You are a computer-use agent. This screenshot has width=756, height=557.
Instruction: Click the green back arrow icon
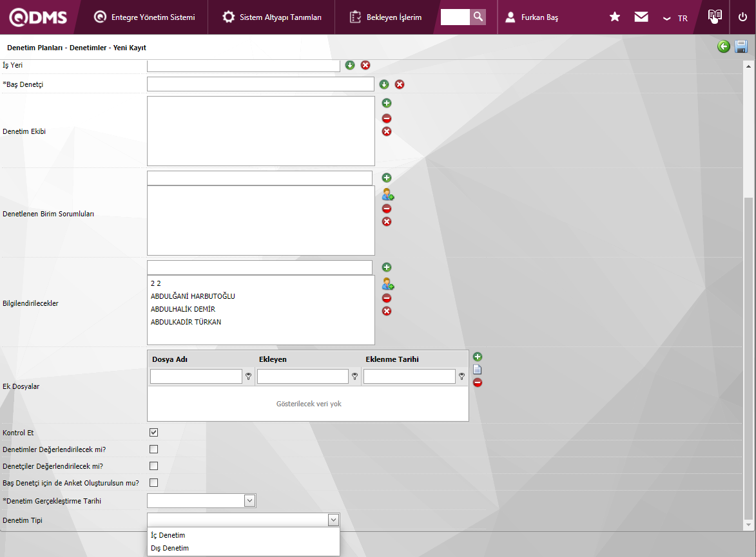coord(723,47)
